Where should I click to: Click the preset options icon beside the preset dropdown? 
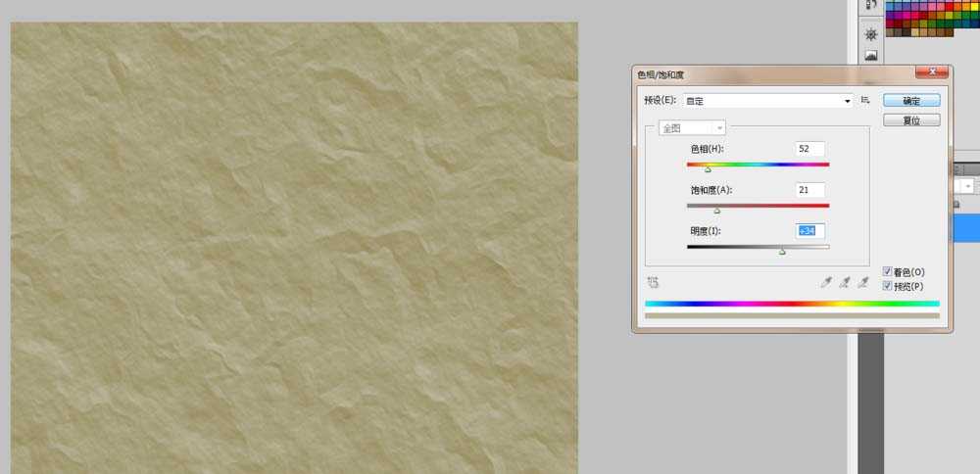(865, 100)
